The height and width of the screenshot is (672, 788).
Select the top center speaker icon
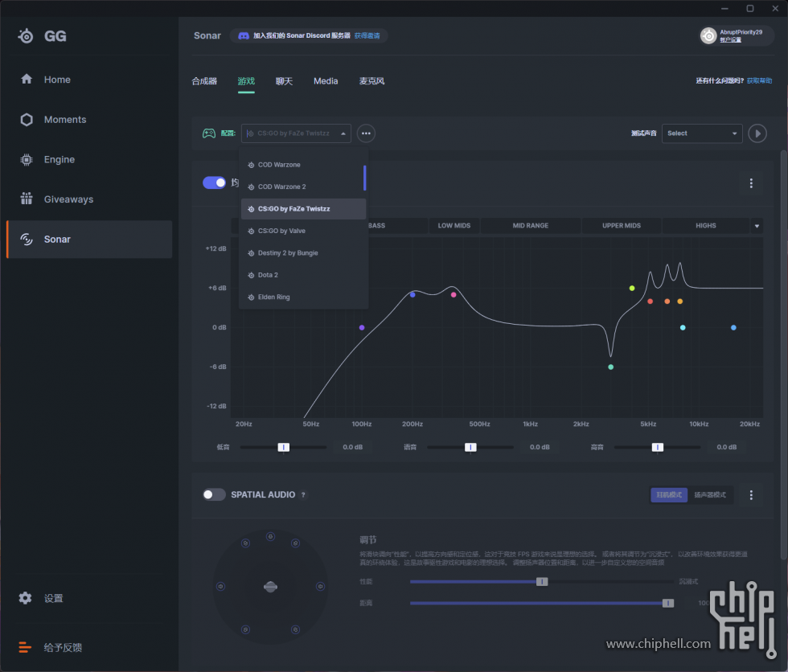(270, 536)
